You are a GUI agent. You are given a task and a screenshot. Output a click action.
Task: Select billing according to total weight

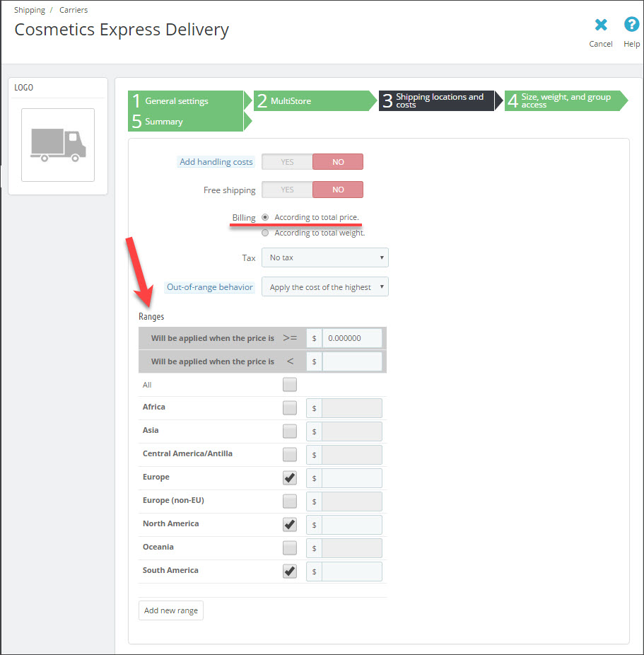click(x=265, y=232)
